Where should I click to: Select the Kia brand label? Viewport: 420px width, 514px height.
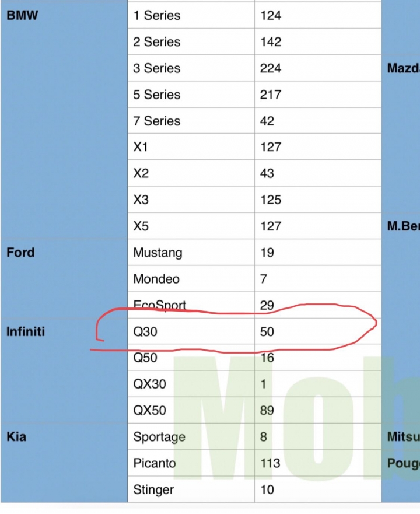point(16,436)
